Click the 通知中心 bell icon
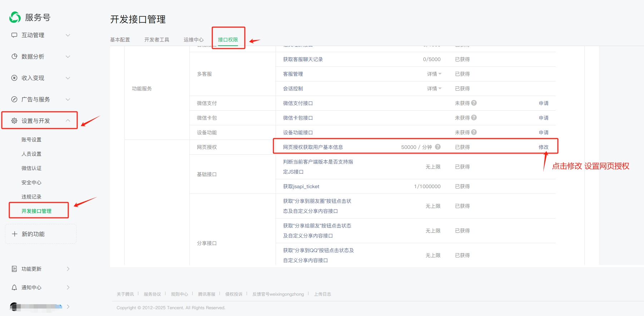644x316 pixels. (x=14, y=287)
